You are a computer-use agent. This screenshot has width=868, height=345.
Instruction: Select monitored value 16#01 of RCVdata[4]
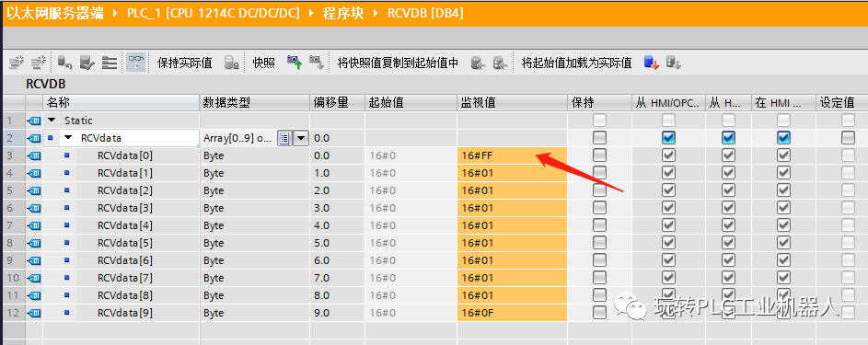[x=512, y=225]
